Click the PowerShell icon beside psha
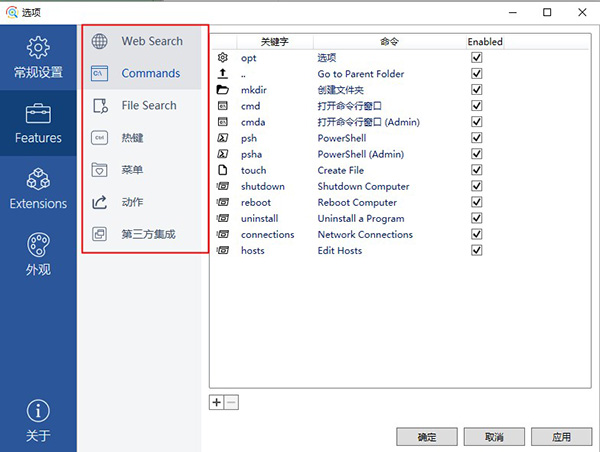Image resolution: width=600 pixels, height=452 pixels. tap(223, 154)
